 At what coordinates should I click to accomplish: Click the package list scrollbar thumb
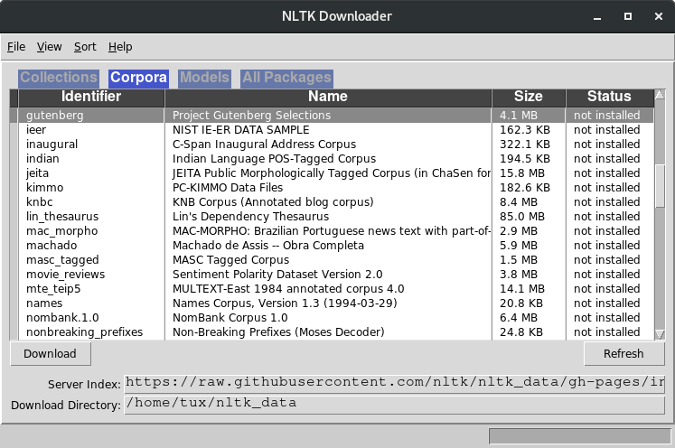pos(659,186)
